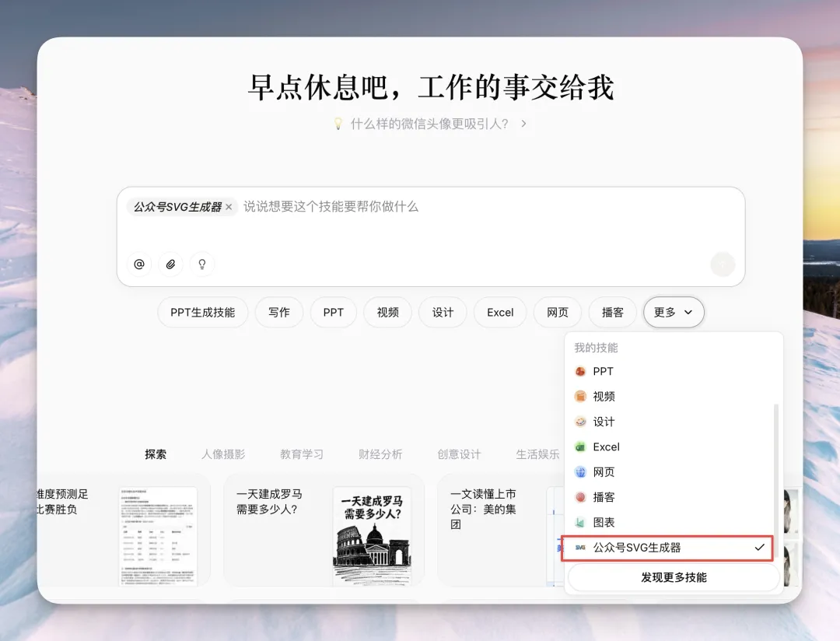This screenshot has width=840, height=641.
Task: Click the paperclip attachment icon
Action: click(170, 264)
